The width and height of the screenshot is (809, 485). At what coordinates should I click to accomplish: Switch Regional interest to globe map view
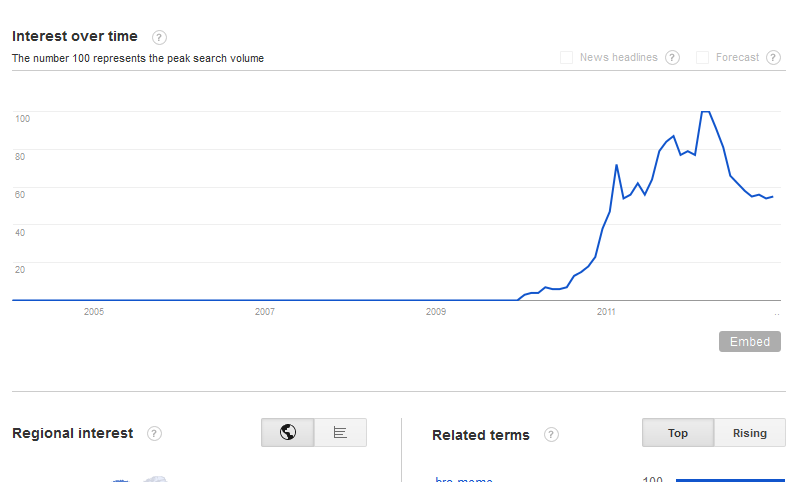288,432
